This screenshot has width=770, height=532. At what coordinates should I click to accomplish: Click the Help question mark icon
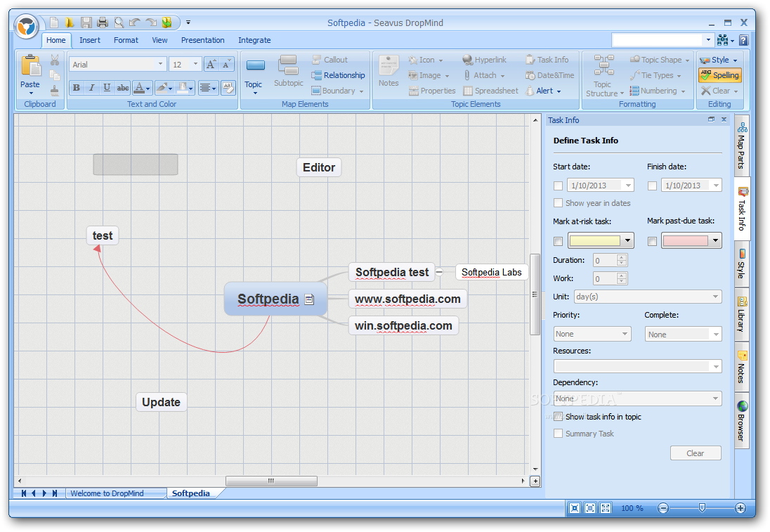(744, 40)
